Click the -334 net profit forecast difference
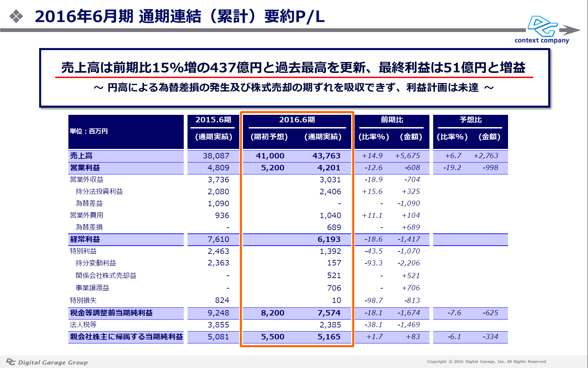588x368 pixels. [x=490, y=337]
